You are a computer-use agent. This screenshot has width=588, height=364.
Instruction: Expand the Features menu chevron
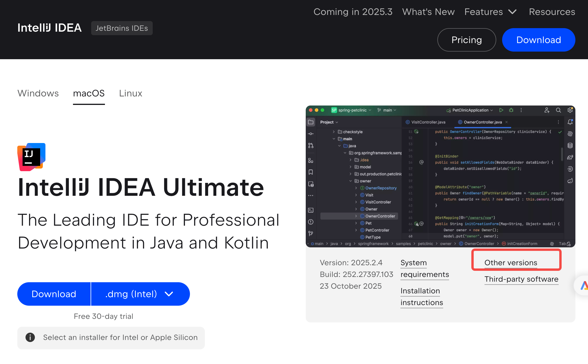pos(512,12)
